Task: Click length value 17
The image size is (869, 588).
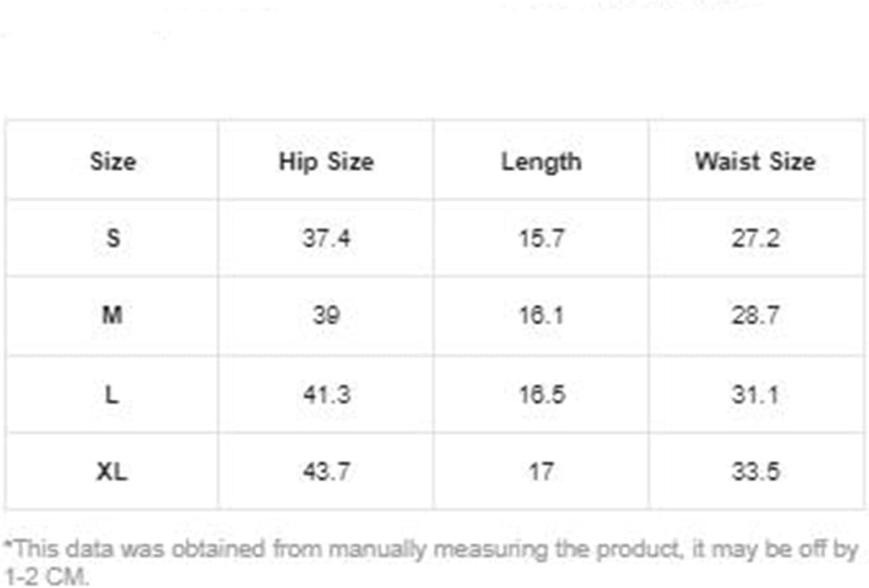Action: pos(541,471)
